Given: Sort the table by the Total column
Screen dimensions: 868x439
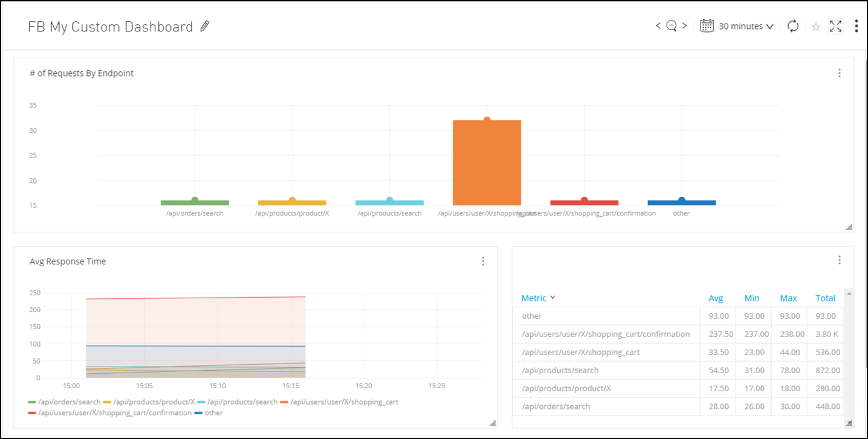Looking at the screenshot, I should 825,298.
